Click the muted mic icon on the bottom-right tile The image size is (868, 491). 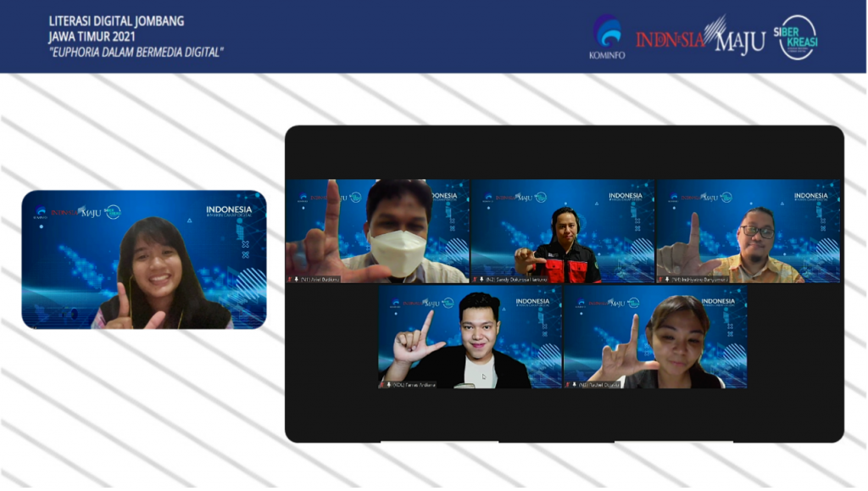[x=569, y=384]
